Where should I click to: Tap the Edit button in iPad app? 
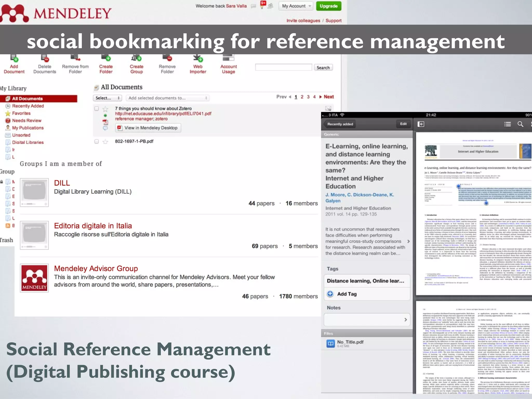(403, 124)
